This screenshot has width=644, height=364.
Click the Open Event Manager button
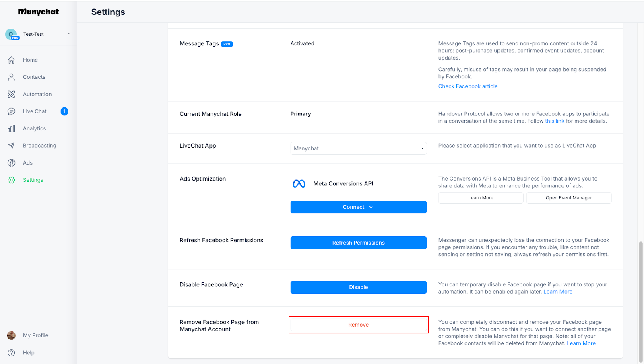pos(569,198)
